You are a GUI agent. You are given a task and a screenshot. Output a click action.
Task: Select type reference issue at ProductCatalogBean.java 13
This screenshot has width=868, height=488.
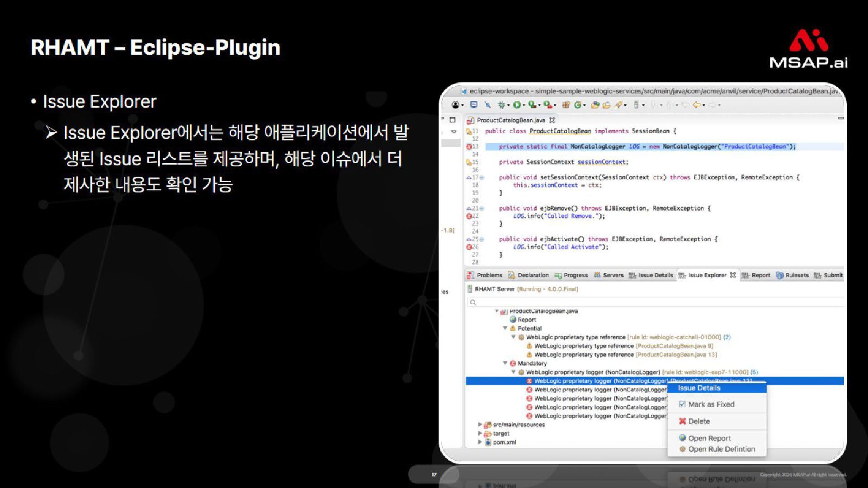click(x=622, y=355)
